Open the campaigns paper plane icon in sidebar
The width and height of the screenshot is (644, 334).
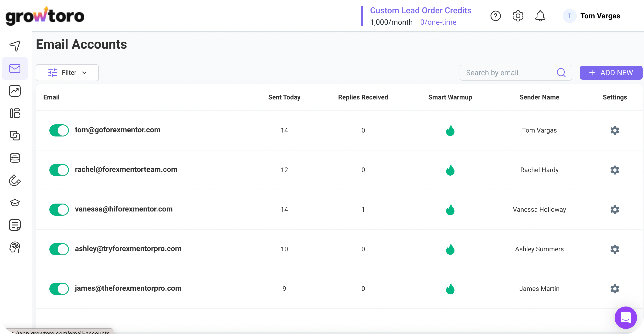coord(15,46)
